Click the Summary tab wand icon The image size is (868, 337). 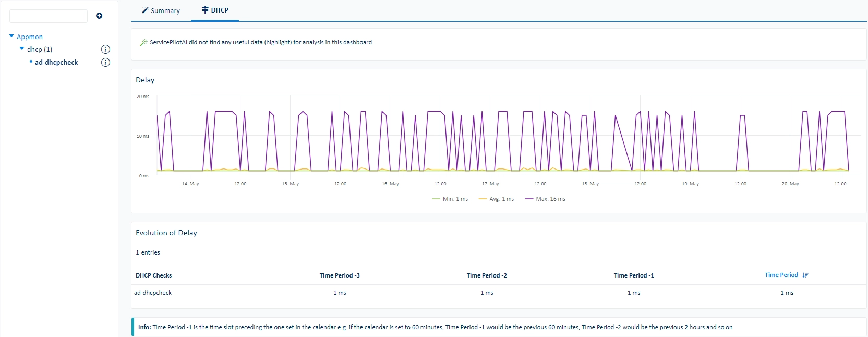pyautogui.click(x=145, y=10)
